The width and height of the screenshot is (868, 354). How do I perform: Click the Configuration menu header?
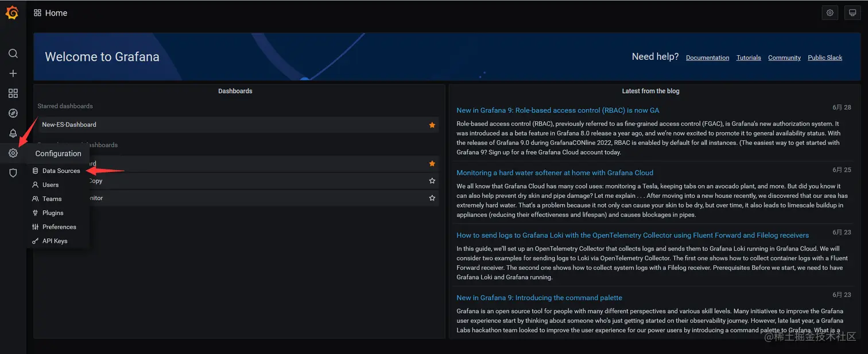(58, 153)
